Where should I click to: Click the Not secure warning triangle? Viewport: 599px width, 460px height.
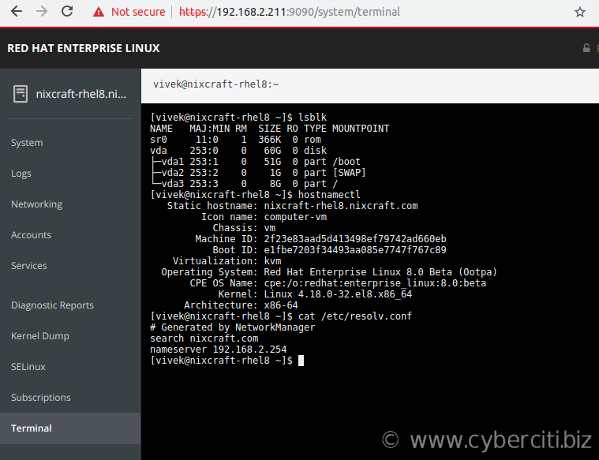coord(99,12)
